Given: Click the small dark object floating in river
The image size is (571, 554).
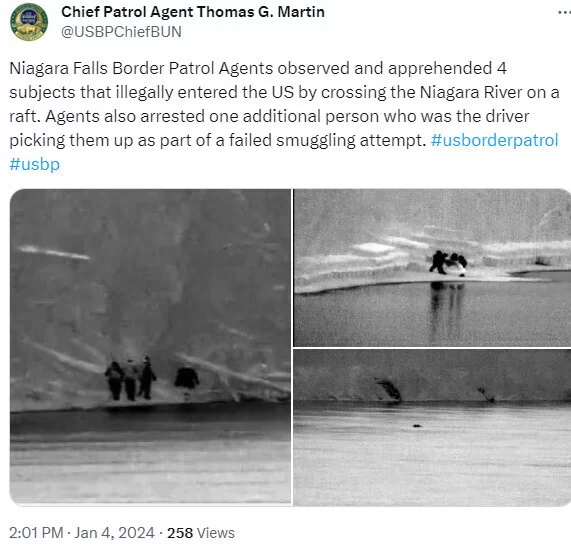Looking at the screenshot, I should tap(417, 425).
